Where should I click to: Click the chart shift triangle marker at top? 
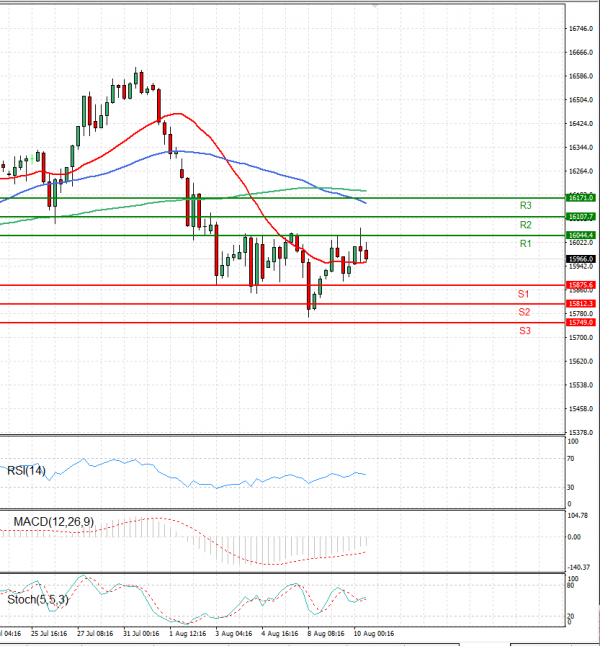375,6
